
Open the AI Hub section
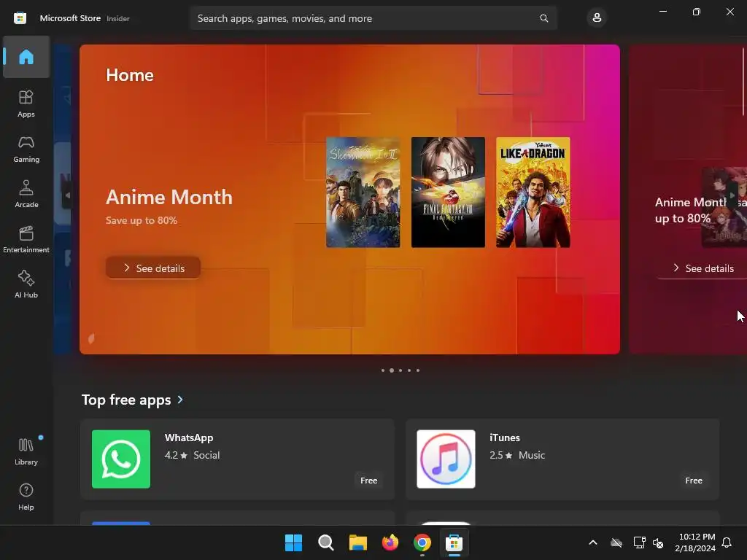pyautogui.click(x=26, y=284)
